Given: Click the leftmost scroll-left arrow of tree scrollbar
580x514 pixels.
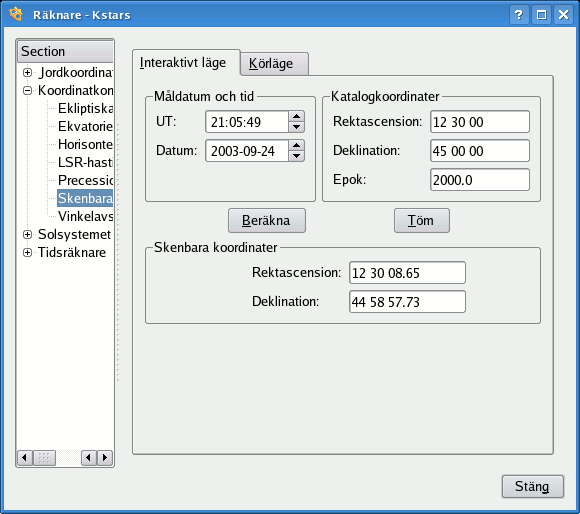Looking at the screenshot, I should pos(25,458).
